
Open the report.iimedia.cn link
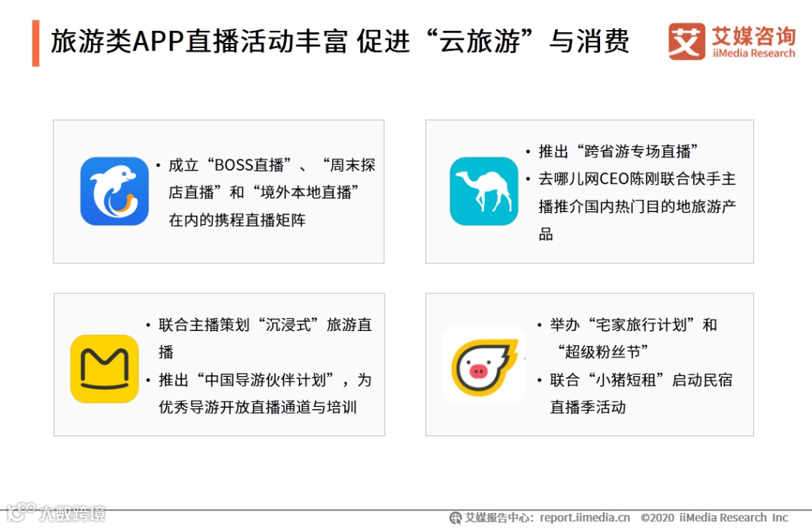[x=585, y=517]
